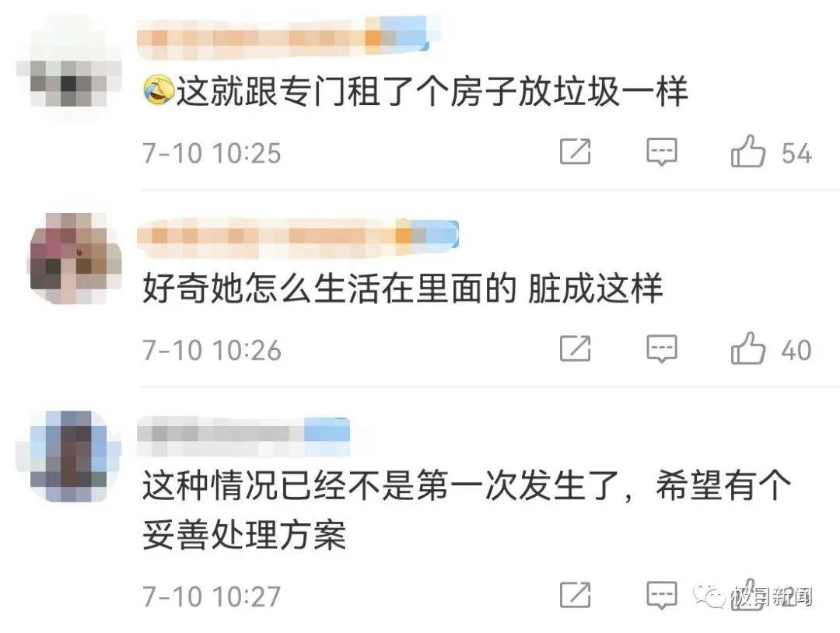The image size is (840, 633).
Task: Reply to the 10:25 comment
Action: coord(662,152)
